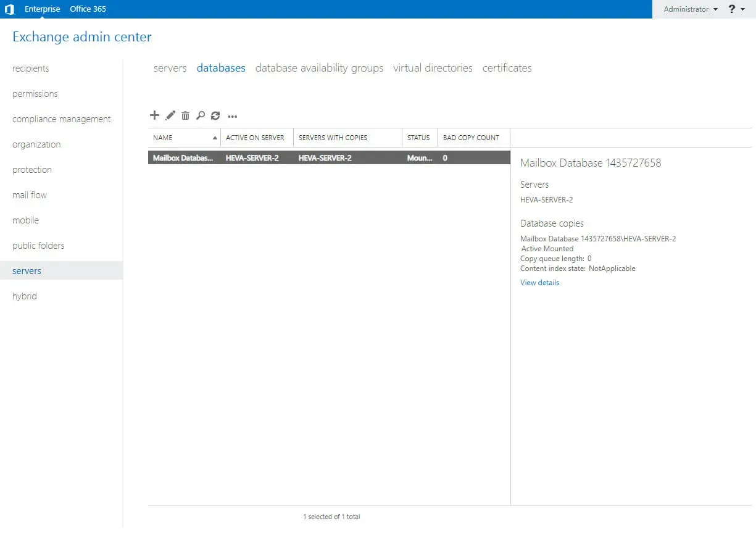Switch to the Enterprise tab
The width and height of the screenshot is (756, 537).
(x=43, y=9)
